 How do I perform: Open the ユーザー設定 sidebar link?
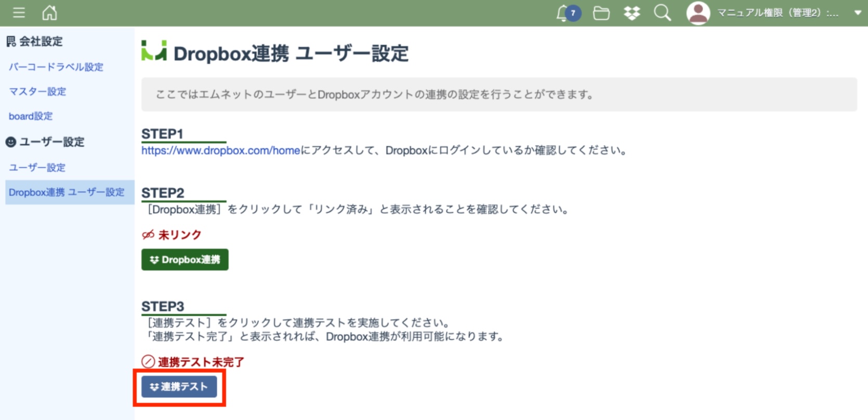tap(37, 167)
